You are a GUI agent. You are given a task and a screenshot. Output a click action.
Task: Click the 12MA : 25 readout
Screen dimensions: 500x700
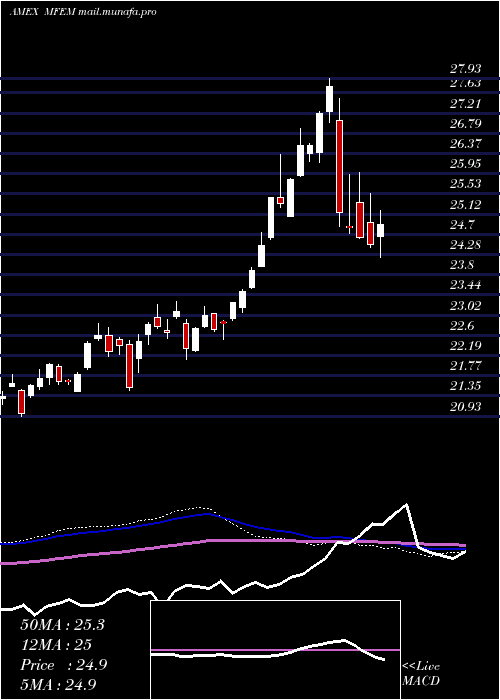[56, 645]
